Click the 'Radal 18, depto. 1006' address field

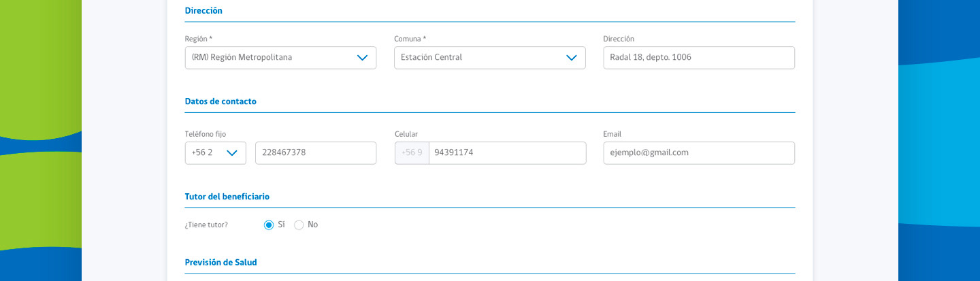(698, 58)
